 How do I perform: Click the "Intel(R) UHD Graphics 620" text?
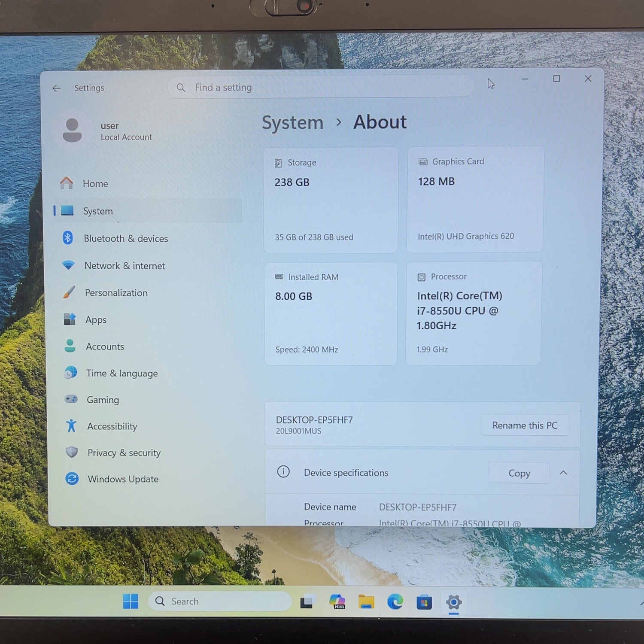click(x=466, y=236)
